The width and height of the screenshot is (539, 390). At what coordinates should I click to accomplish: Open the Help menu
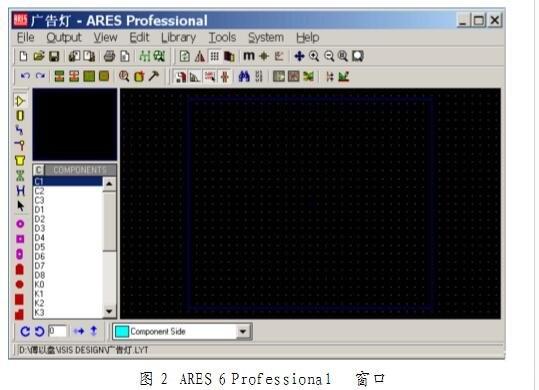point(308,37)
